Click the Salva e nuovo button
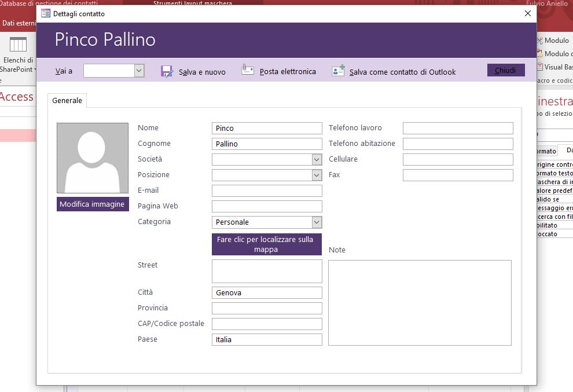This screenshot has width=573, height=392. (x=193, y=72)
